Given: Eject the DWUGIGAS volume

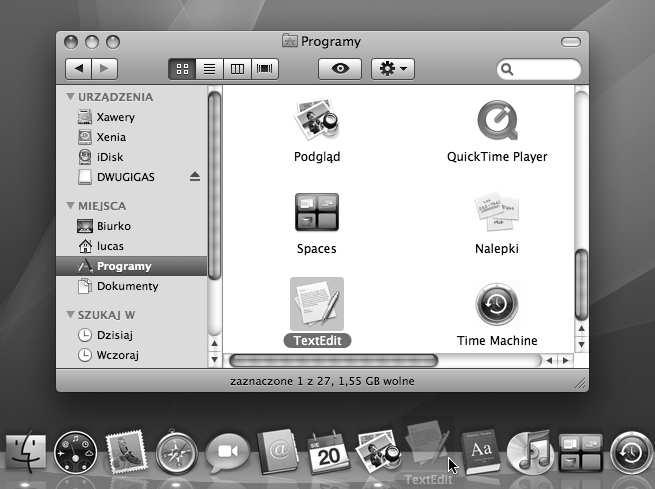Looking at the screenshot, I should click(x=195, y=177).
